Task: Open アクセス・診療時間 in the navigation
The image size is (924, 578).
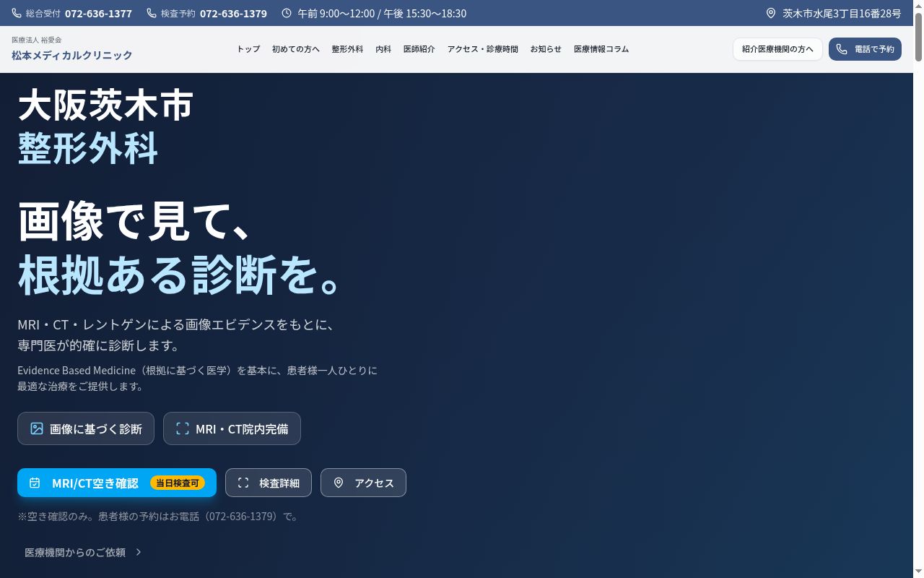Action: click(x=483, y=49)
